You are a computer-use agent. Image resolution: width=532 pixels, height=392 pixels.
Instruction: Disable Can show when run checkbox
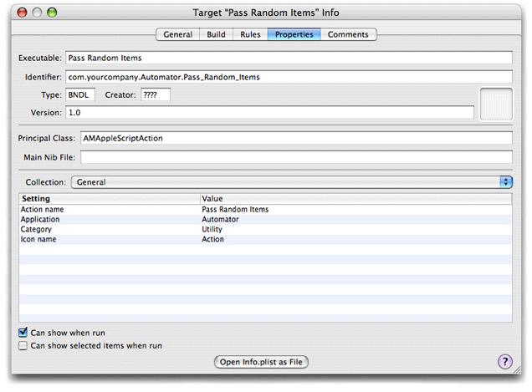point(23,333)
